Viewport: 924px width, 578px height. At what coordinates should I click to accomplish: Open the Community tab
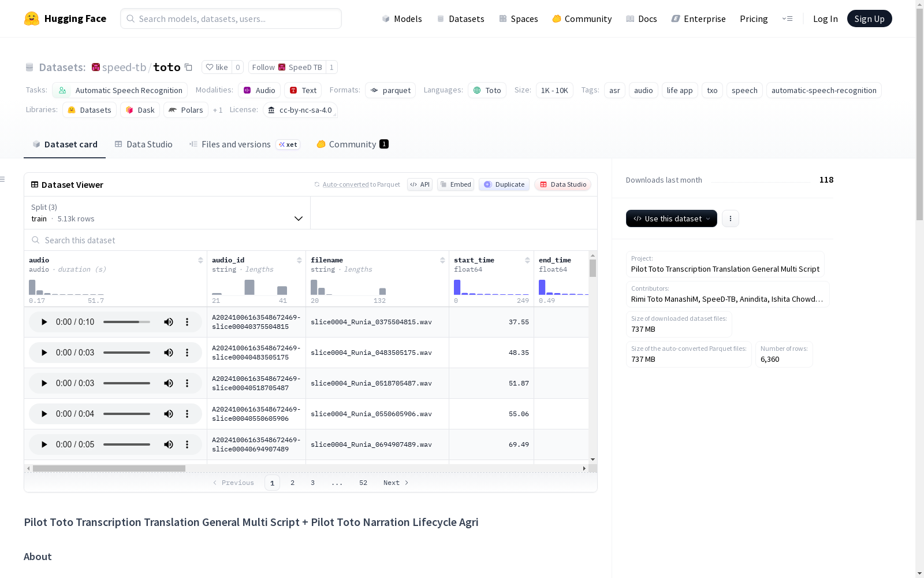[x=352, y=144]
